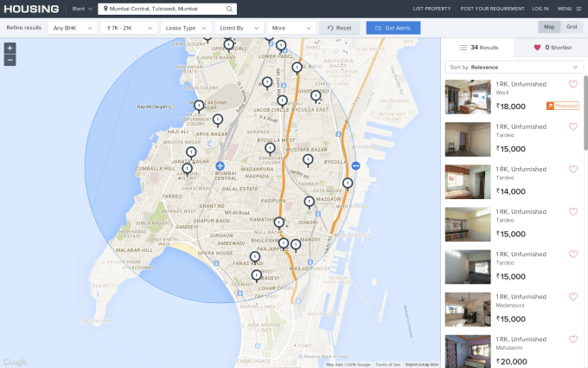
Task: Click map pin near Jacob Circle
Action: pos(283,101)
